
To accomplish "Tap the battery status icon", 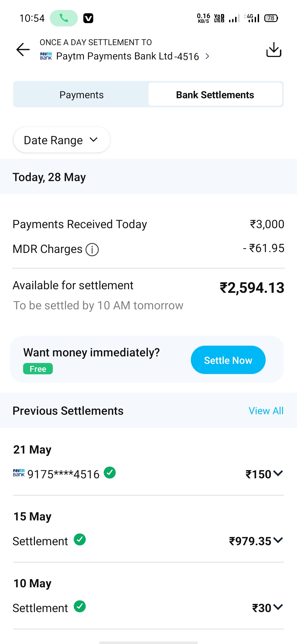I will click(x=271, y=18).
